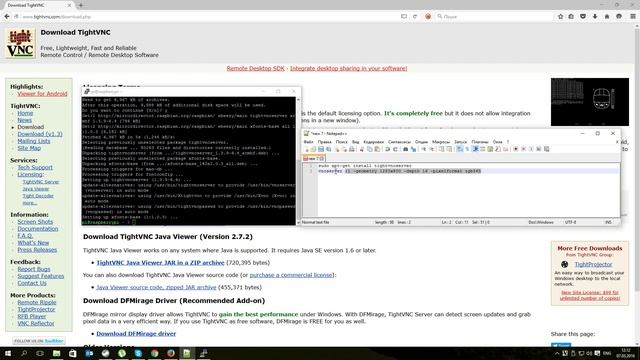Screen dimensions: 640x360
Task: Select the Download TightVNC browser tab
Action: pos(39,5)
